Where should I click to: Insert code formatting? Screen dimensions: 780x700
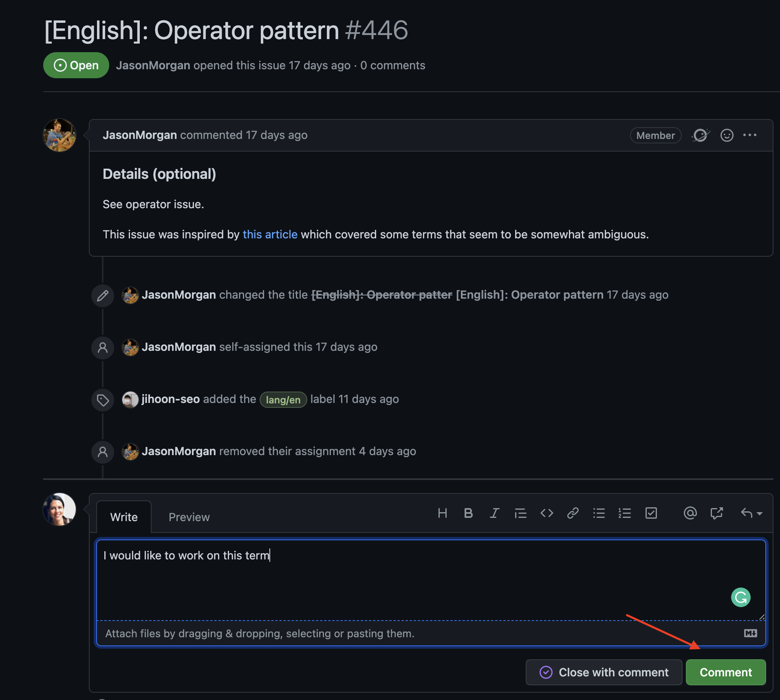click(x=546, y=513)
